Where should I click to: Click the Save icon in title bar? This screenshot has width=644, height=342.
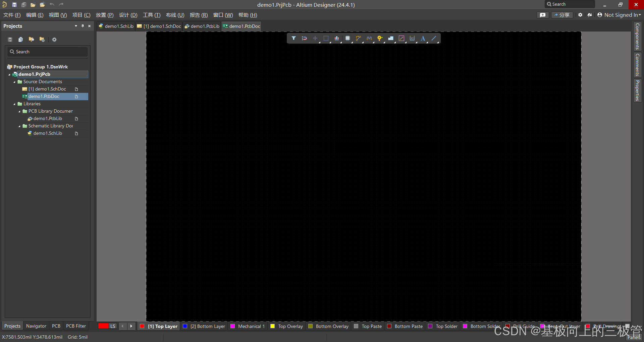coord(14,5)
